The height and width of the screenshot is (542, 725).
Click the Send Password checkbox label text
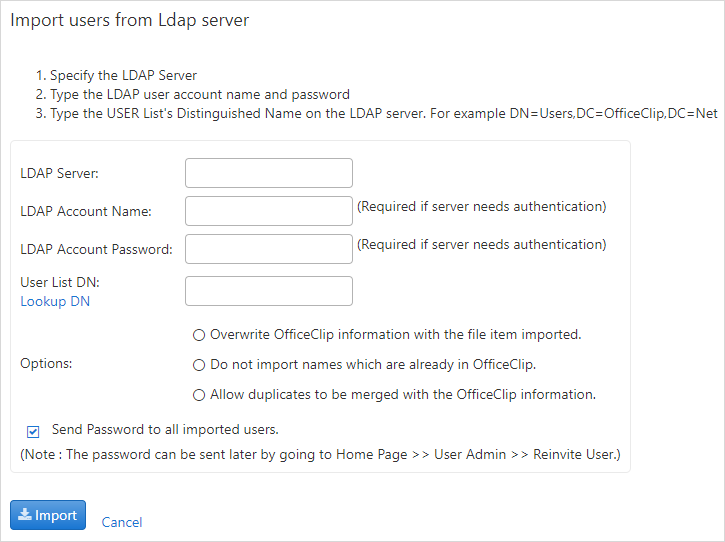coord(165,430)
